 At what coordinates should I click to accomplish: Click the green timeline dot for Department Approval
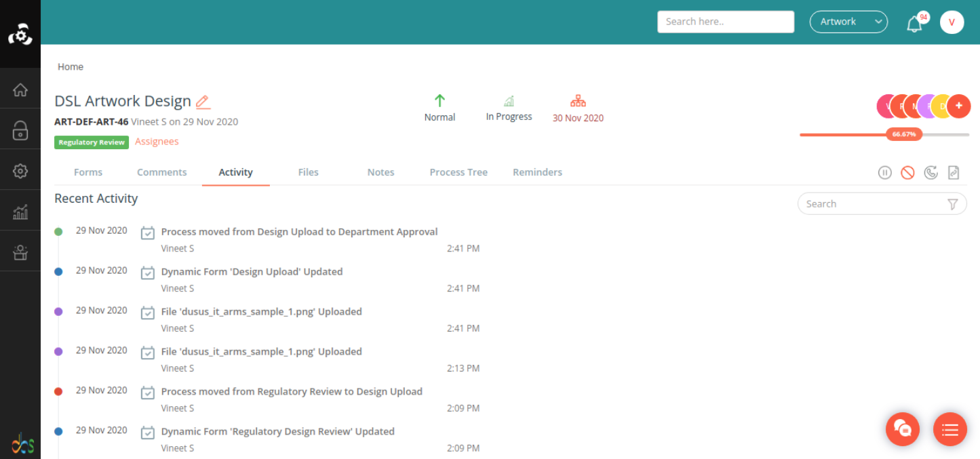58,232
